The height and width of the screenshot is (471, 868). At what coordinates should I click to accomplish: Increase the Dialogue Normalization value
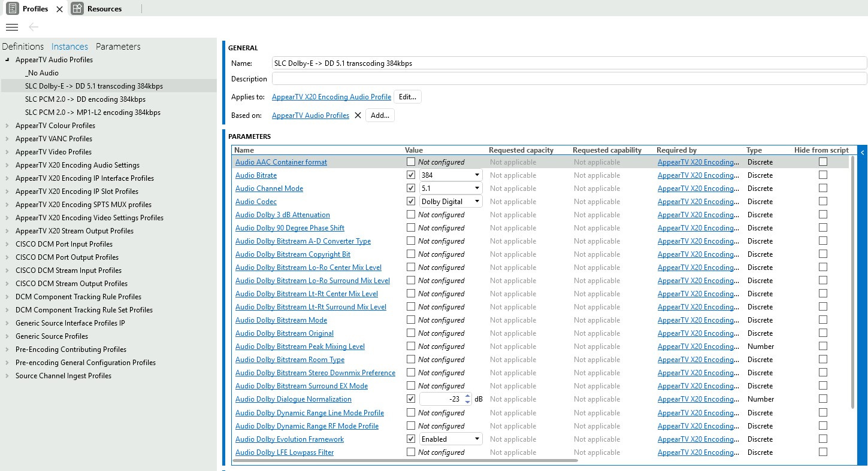click(468, 396)
